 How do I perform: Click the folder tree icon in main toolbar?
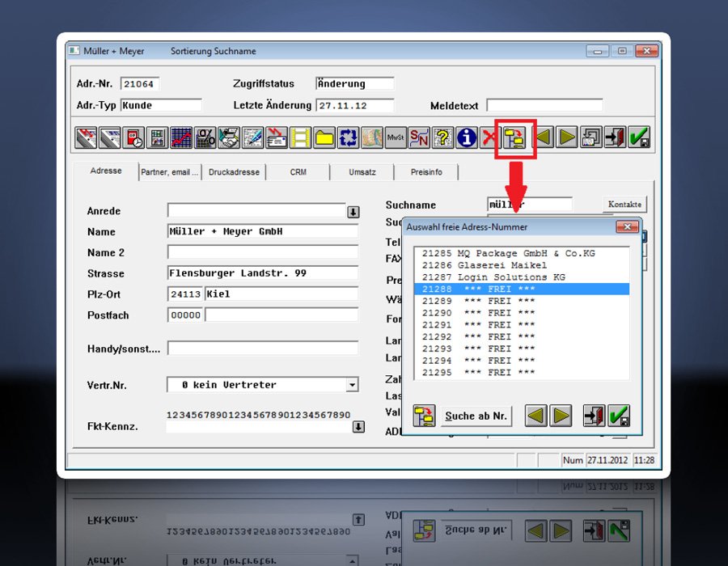515,137
